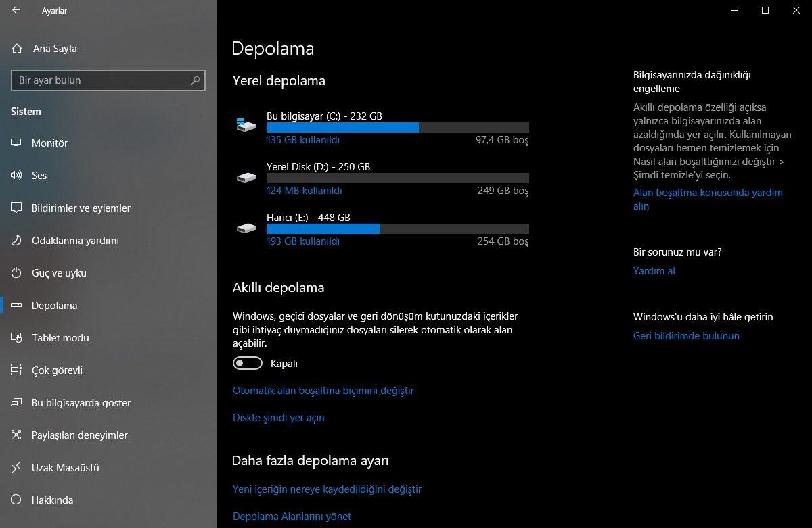Open Monitör settings from the sidebar
The width and height of the screenshot is (812, 528).
[49, 143]
